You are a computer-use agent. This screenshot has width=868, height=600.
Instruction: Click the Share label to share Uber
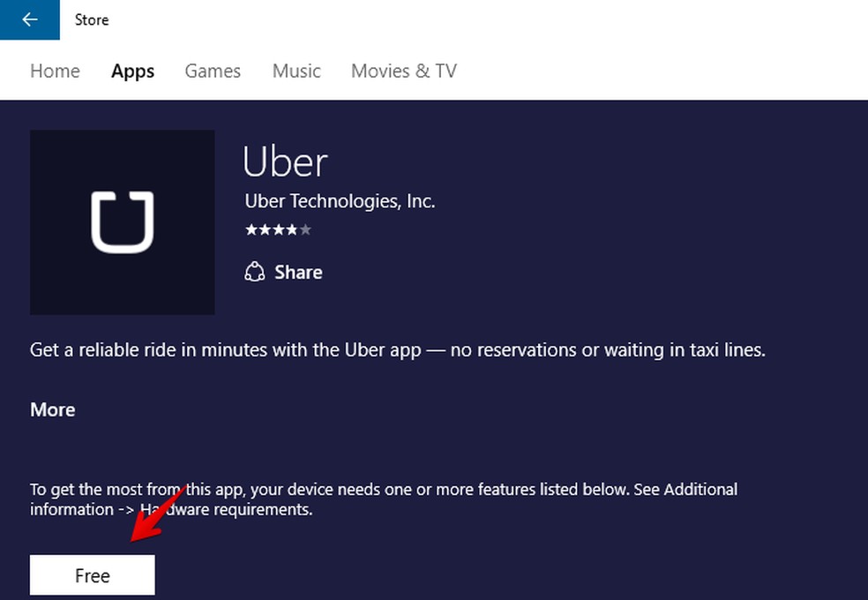point(298,272)
